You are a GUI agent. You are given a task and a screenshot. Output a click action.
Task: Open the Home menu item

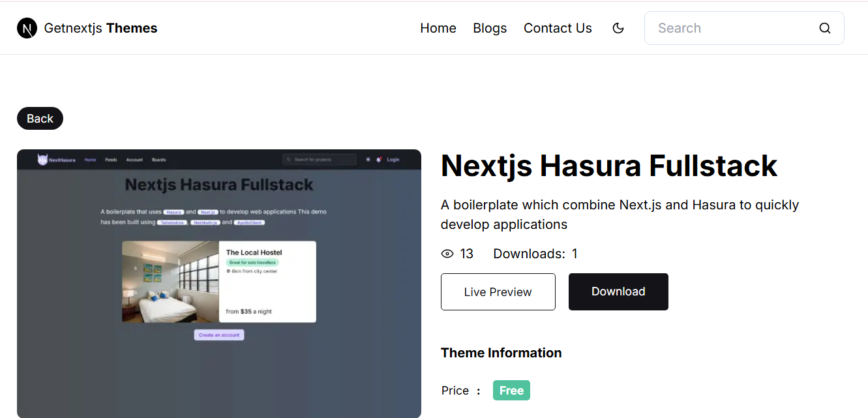click(x=438, y=28)
